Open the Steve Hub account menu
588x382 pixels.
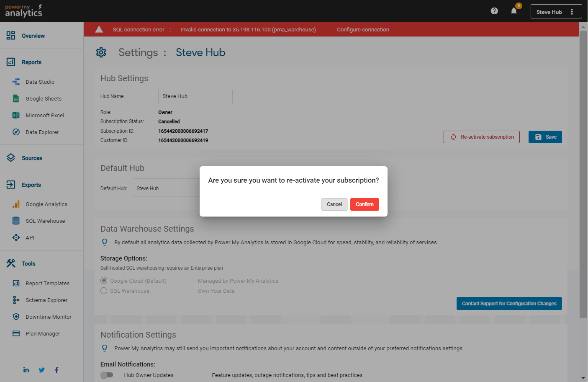coord(556,12)
